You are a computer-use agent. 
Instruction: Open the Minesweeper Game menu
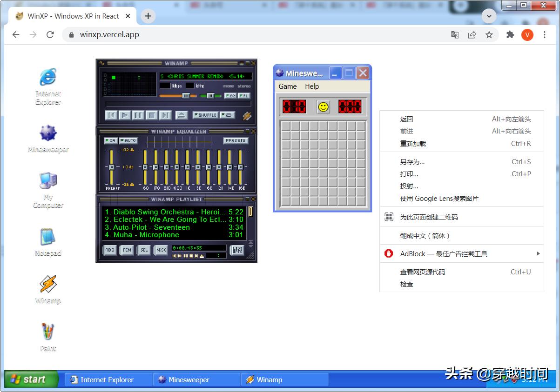(x=288, y=86)
